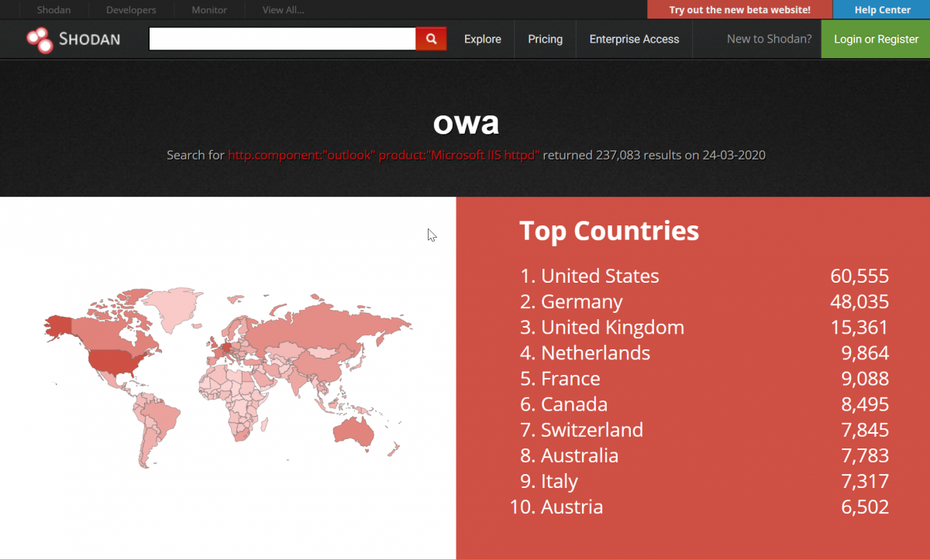Open the Shodan top-bar menu item
This screenshot has width=930, height=560.
[53, 9]
